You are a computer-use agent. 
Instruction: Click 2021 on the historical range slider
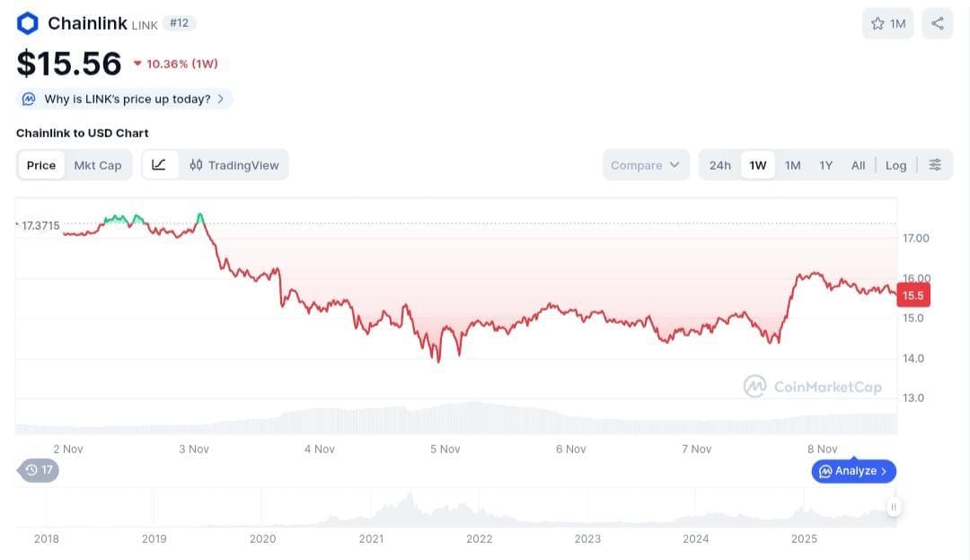[x=371, y=538]
